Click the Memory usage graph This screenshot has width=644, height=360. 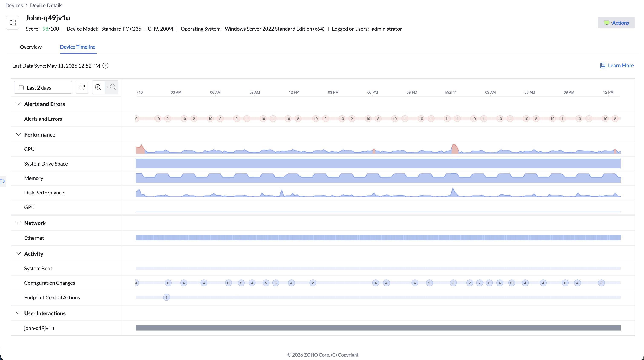378,178
